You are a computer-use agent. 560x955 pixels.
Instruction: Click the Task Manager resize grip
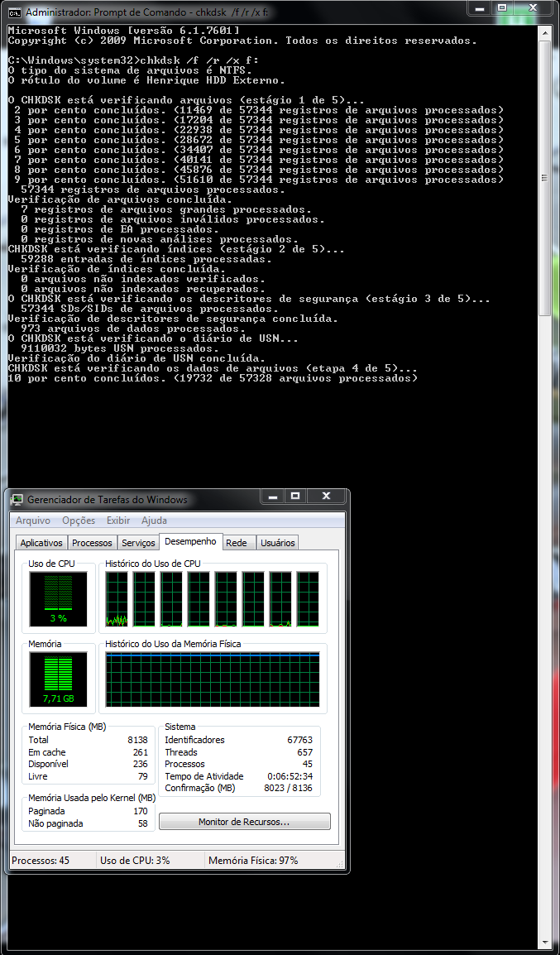[340, 864]
